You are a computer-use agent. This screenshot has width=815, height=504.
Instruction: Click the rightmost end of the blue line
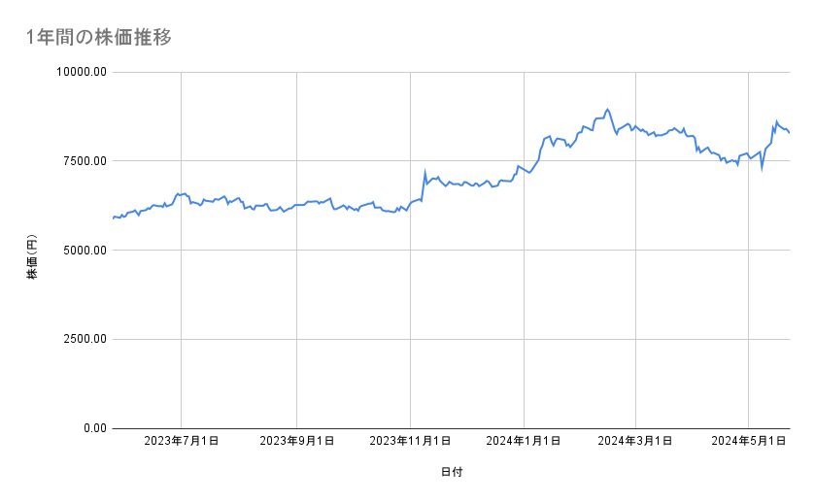pyautogui.click(x=790, y=133)
